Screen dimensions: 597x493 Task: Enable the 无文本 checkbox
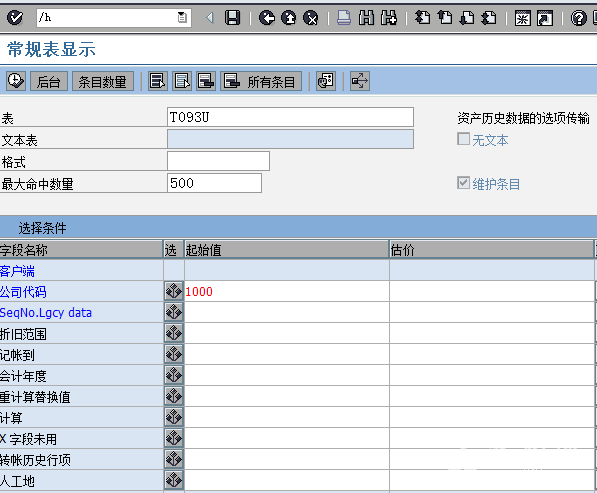pyautogui.click(x=463, y=139)
